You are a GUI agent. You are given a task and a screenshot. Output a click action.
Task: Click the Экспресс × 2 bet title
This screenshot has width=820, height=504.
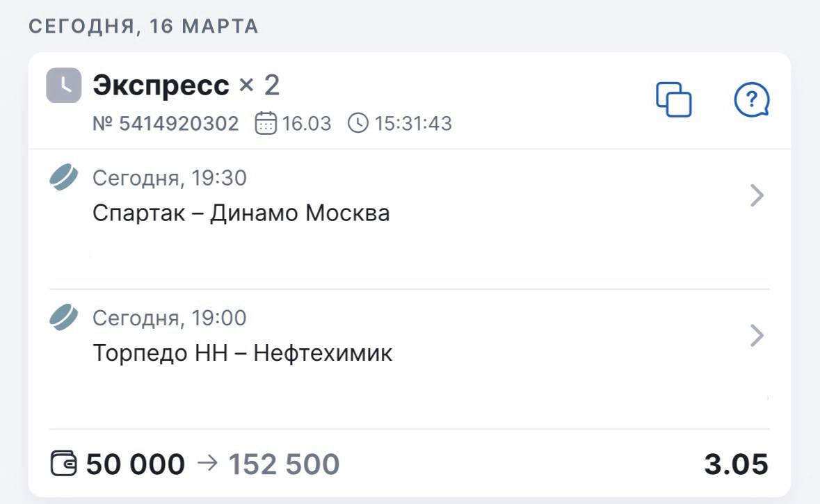coord(186,86)
